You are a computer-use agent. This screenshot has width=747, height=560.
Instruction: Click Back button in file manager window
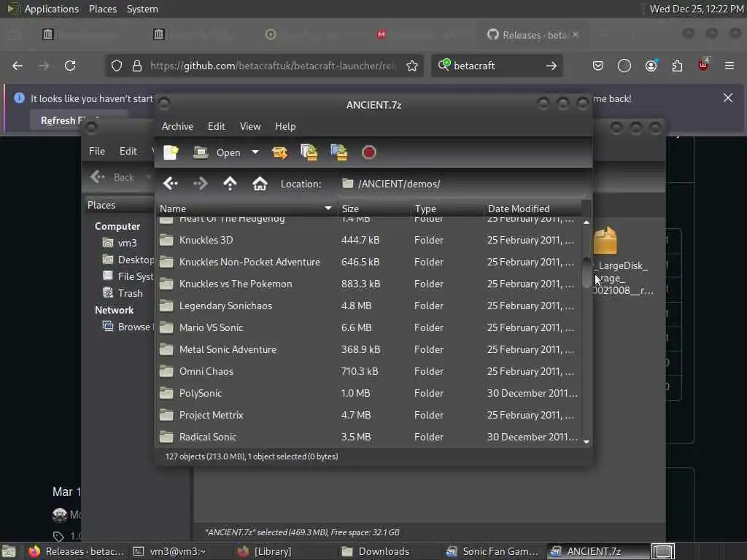[x=113, y=177]
